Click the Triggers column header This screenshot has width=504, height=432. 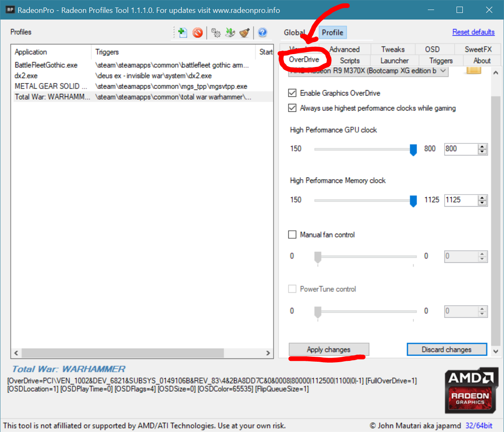(x=173, y=52)
